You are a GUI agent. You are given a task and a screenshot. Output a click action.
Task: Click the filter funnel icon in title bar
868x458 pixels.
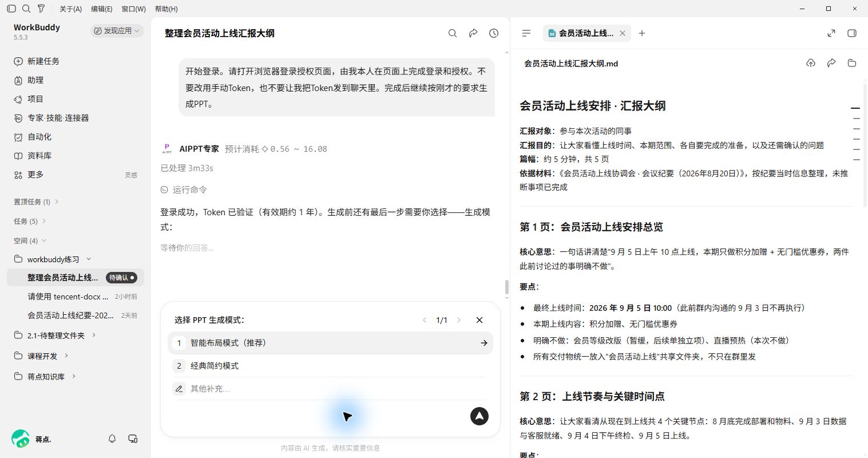[41, 9]
